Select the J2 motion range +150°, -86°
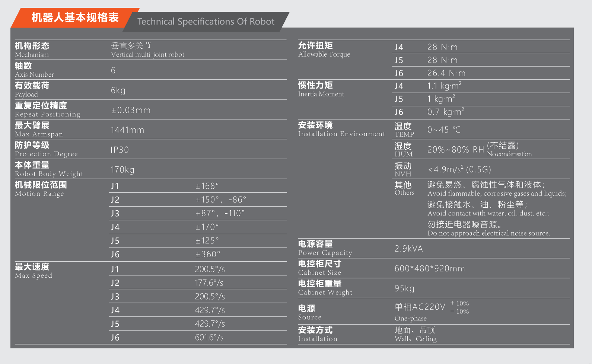592x364 pixels. (221, 200)
